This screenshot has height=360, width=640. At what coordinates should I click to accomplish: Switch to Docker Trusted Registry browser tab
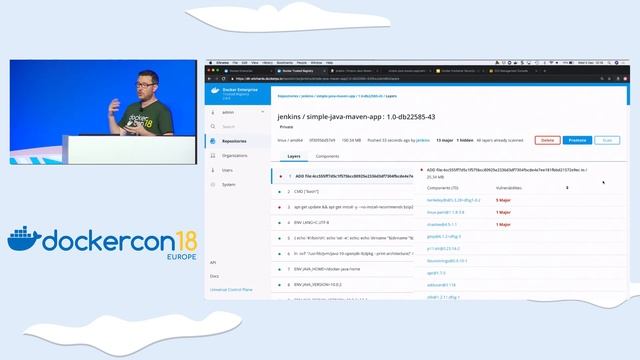point(300,71)
